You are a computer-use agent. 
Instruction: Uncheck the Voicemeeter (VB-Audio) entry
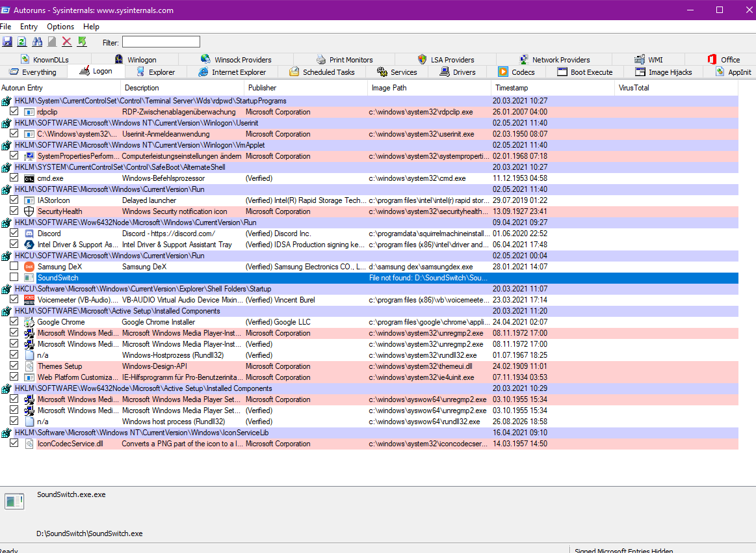14,299
